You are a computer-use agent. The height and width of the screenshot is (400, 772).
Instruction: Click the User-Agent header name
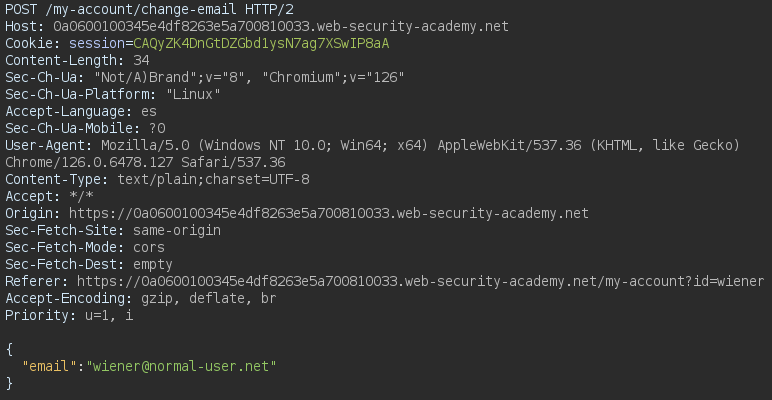tap(43, 146)
